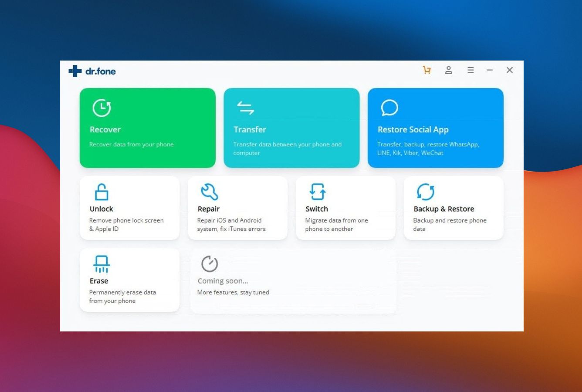The height and width of the screenshot is (392, 582).
Task: Click 'More features, stay tuned' text
Action: tap(233, 292)
